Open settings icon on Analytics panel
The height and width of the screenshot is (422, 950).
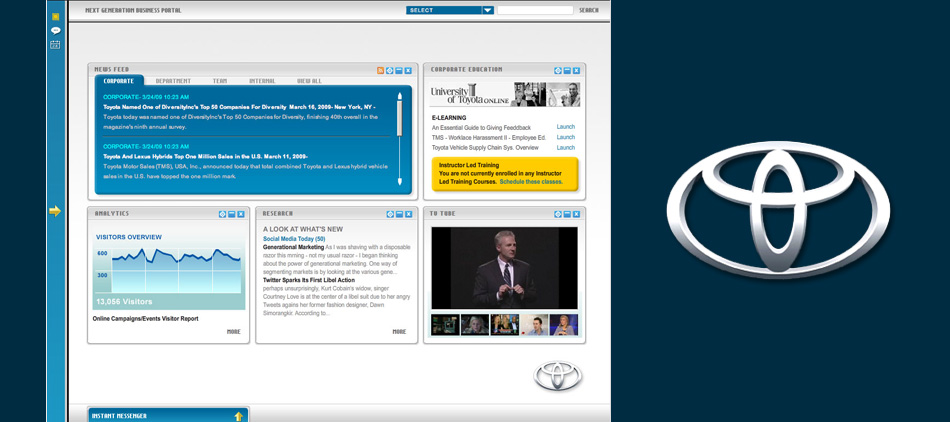pyautogui.click(x=222, y=214)
